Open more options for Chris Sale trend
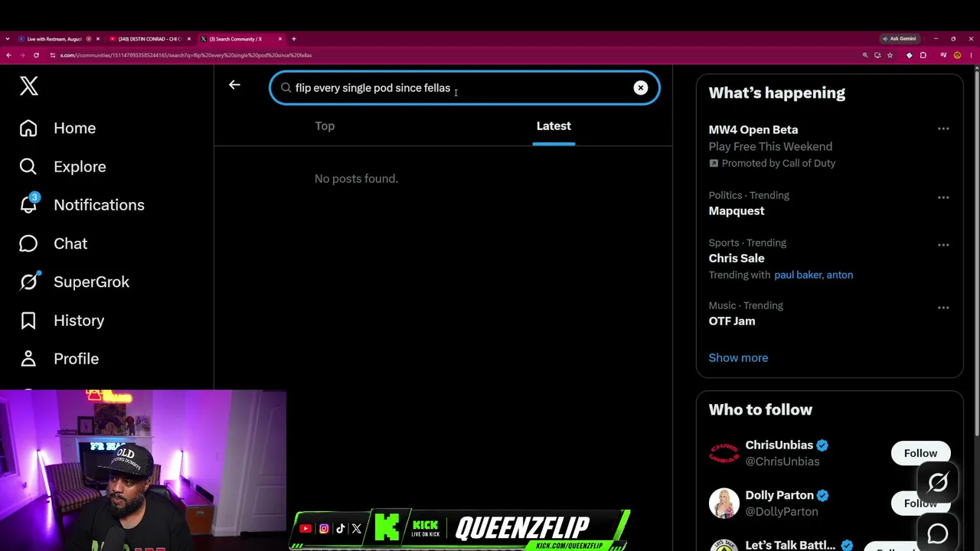 (x=943, y=245)
